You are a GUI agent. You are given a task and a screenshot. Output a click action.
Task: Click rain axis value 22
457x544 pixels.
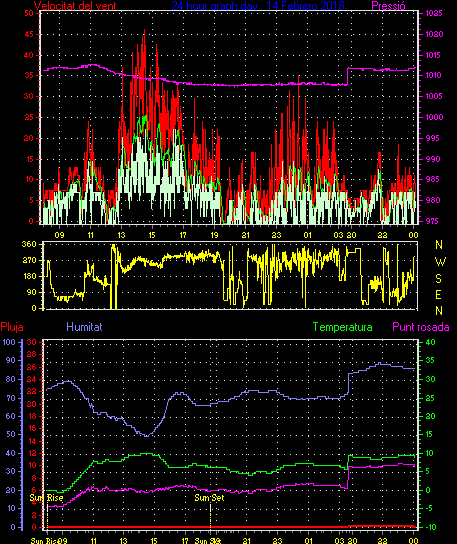[32, 391]
